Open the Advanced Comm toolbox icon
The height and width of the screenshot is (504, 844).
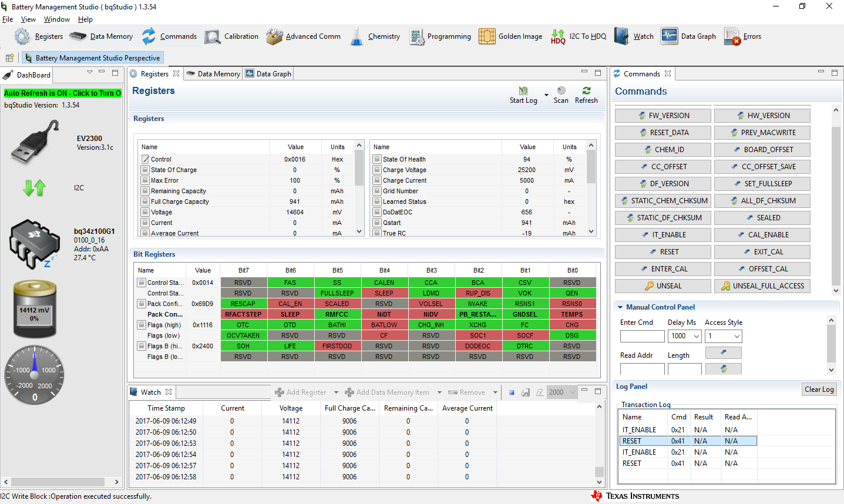274,36
